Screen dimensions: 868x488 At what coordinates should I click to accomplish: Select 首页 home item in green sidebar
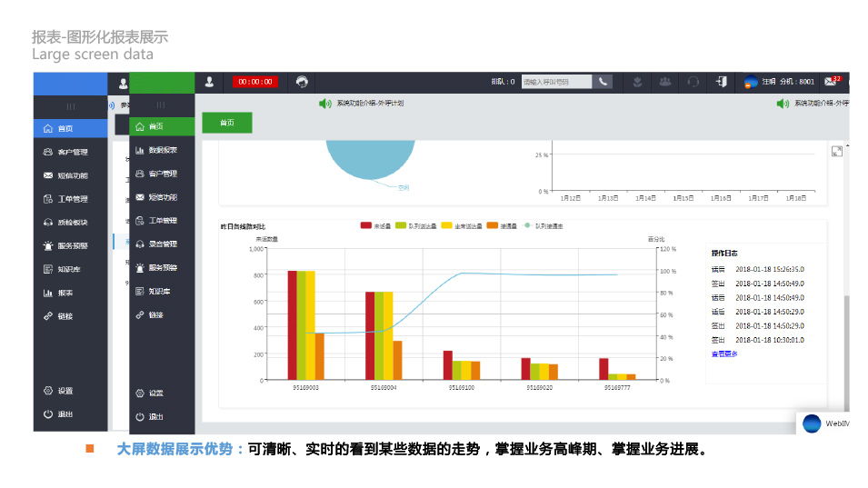tap(162, 126)
